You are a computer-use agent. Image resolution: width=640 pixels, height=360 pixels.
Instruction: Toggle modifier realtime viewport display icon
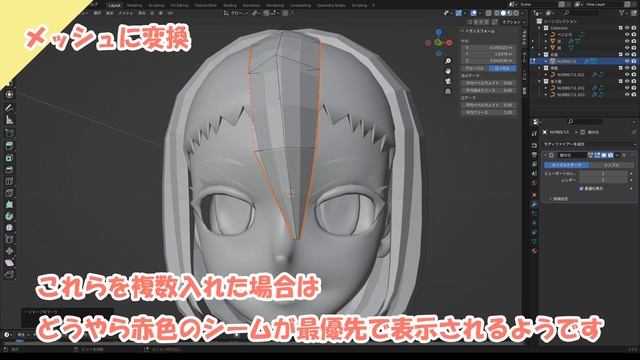point(604,156)
